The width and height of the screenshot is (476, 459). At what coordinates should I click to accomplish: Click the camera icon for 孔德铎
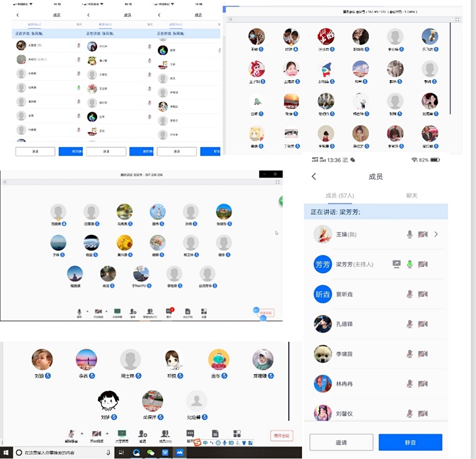click(x=423, y=324)
